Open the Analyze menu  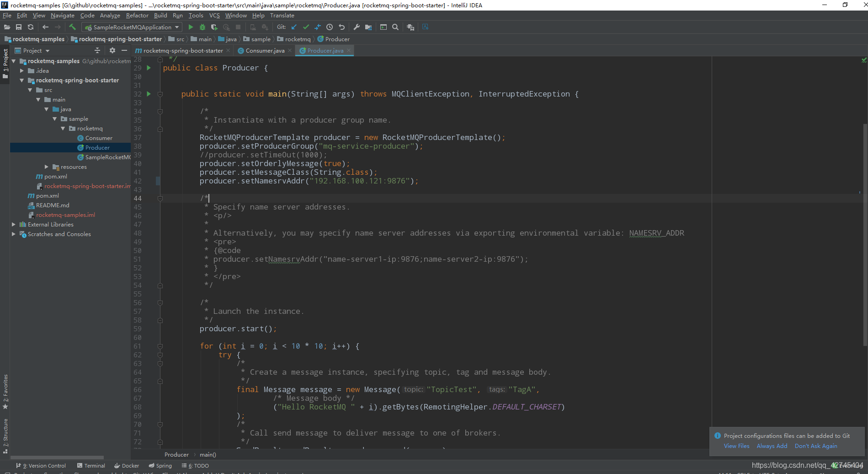tap(110, 15)
